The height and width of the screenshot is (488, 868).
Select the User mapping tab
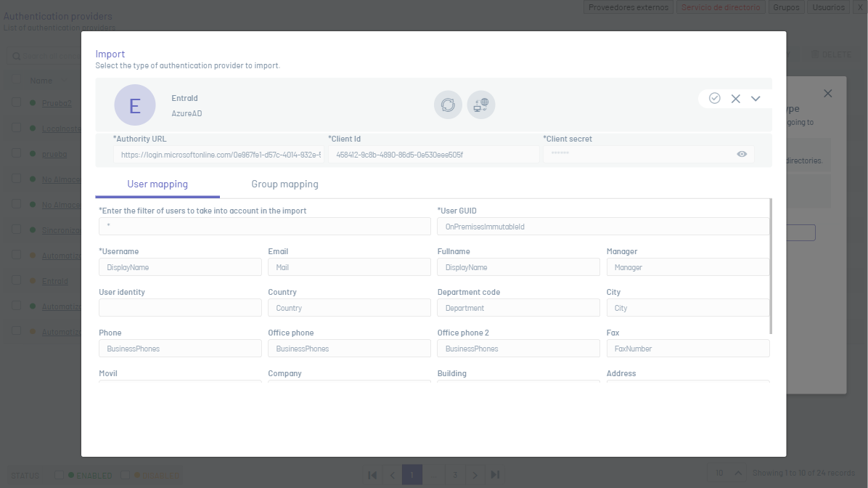[x=157, y=184]
